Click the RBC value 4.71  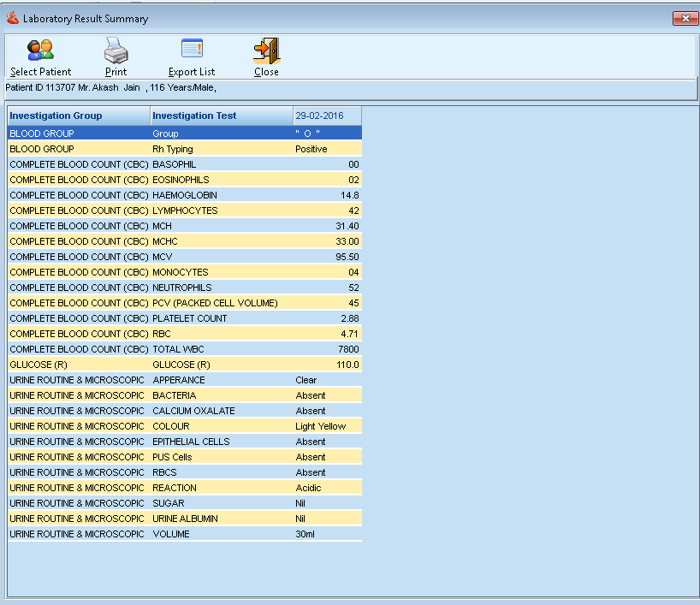point(349,334)
